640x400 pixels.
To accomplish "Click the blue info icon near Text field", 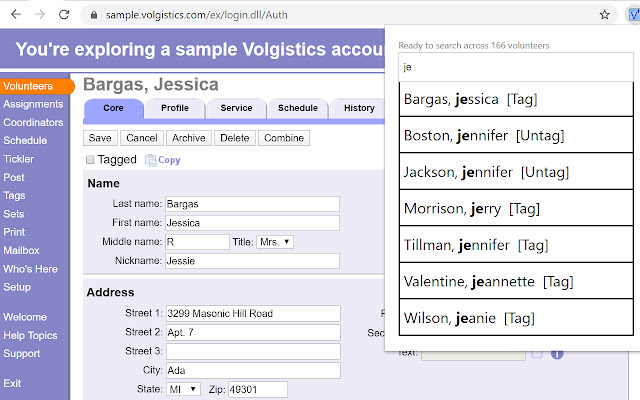I will 557,353.
